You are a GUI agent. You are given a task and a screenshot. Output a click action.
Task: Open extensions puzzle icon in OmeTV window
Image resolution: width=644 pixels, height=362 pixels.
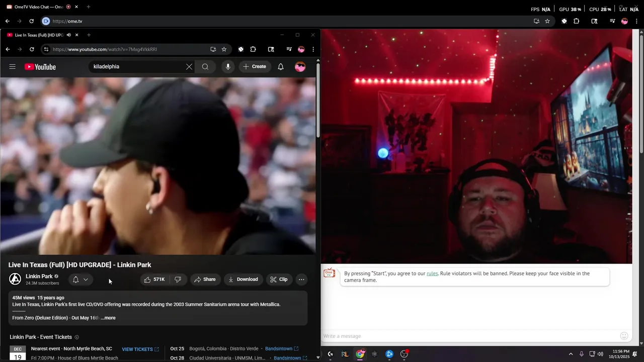577,21
